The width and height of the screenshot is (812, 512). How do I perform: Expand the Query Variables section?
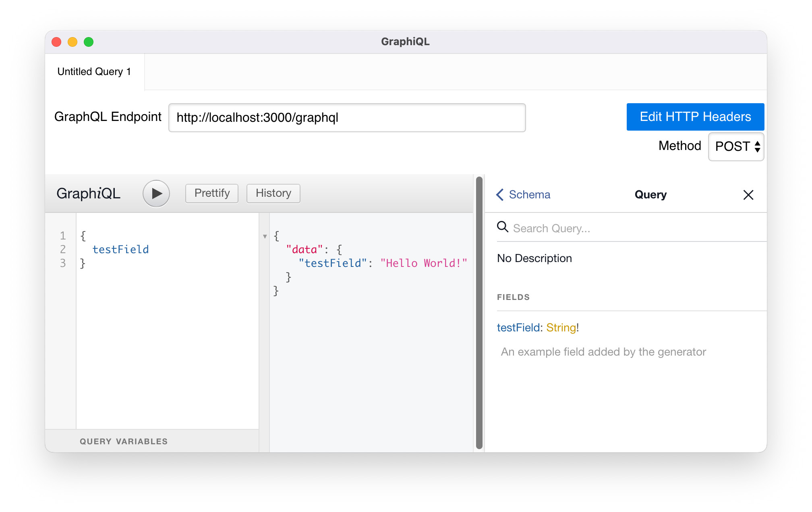tap(123, 441)
